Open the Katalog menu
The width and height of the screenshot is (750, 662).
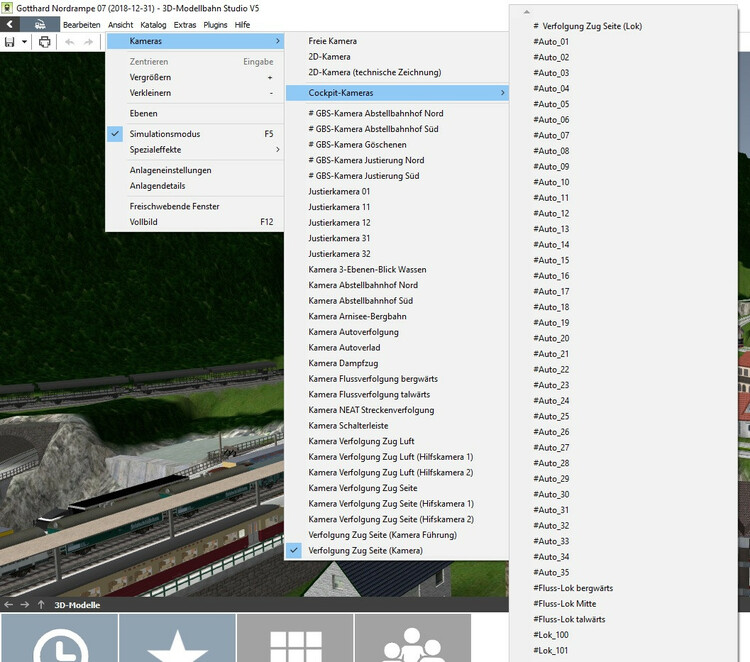click(153, 24)
